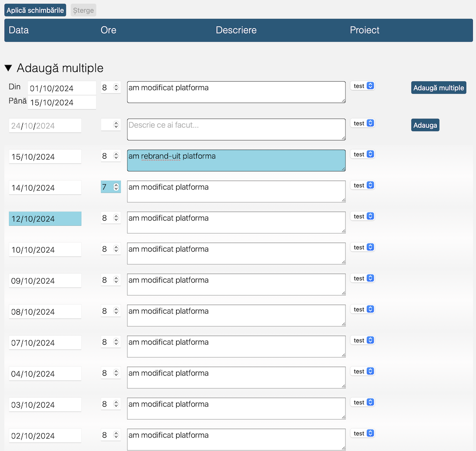Viewport: 476px width, 451px height.
Task: Click the description box for 10/10/2024
Action: (236, 254)
